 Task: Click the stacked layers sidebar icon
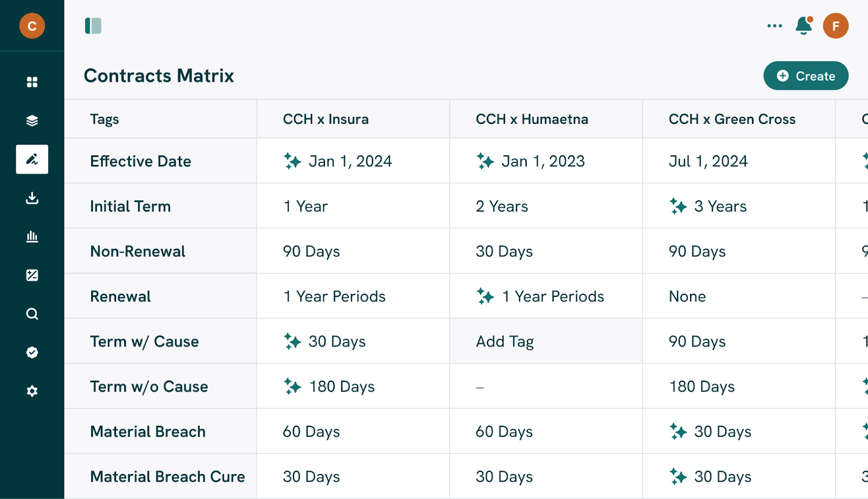(32, 121)
